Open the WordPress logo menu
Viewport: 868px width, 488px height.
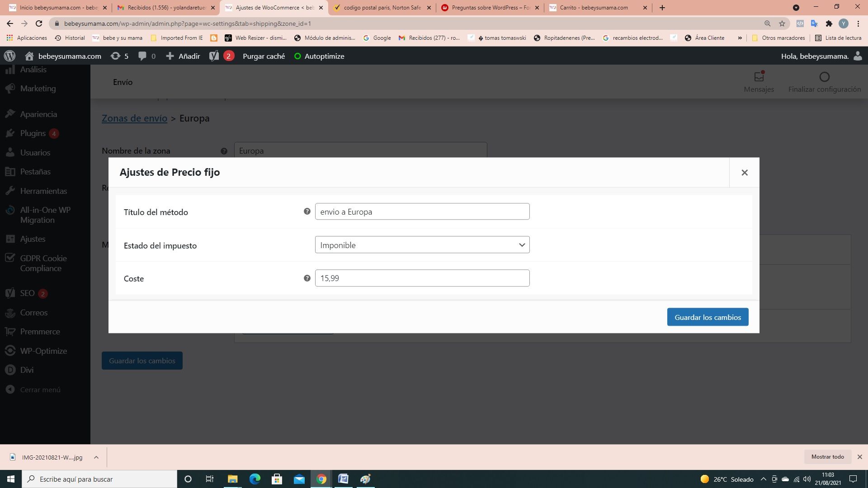pyautogui.click(x=9, y=56)
